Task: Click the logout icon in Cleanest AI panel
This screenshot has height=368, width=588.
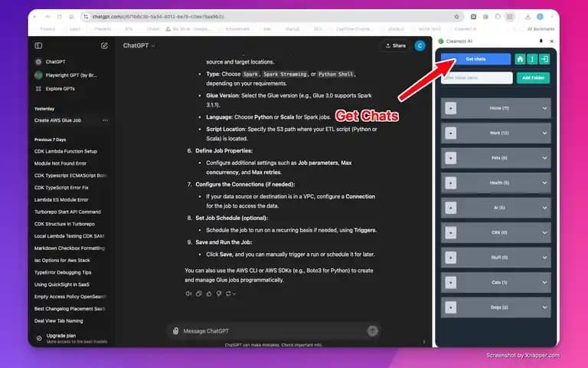Action: pyautogui.click(x=544, y=59)
